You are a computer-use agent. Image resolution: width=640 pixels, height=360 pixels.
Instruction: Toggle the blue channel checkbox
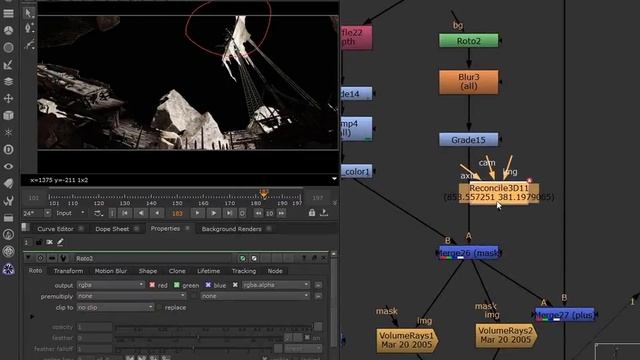pos(208,285)
